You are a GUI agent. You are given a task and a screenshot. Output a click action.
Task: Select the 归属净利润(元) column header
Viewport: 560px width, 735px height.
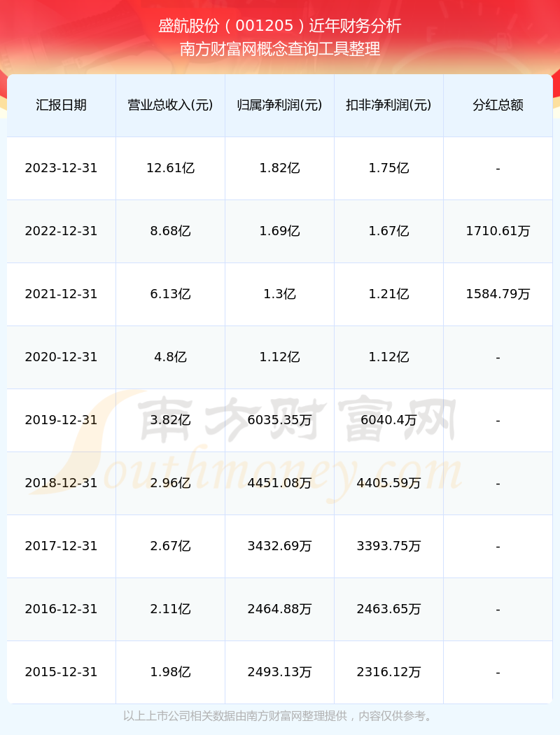click(280, 105)
